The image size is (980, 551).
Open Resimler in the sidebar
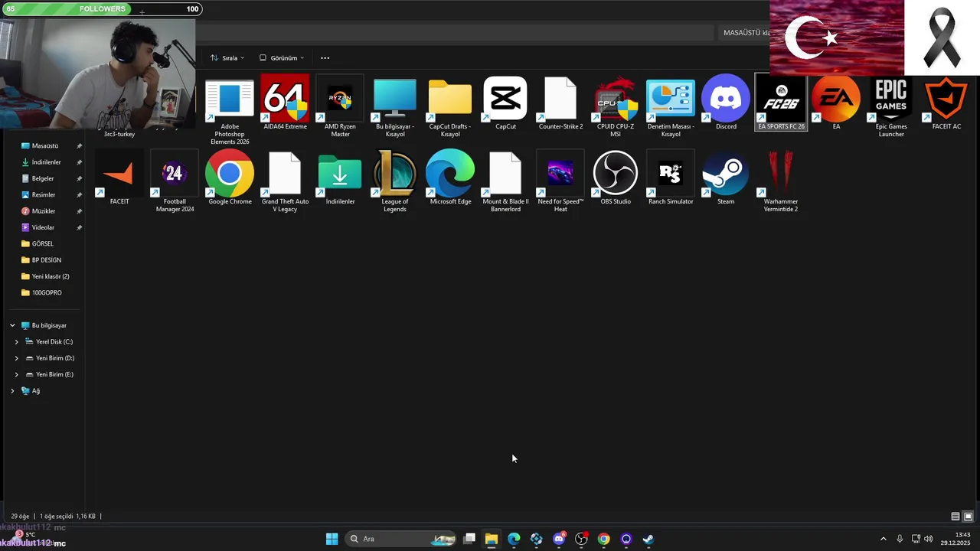tap(45, 194)
